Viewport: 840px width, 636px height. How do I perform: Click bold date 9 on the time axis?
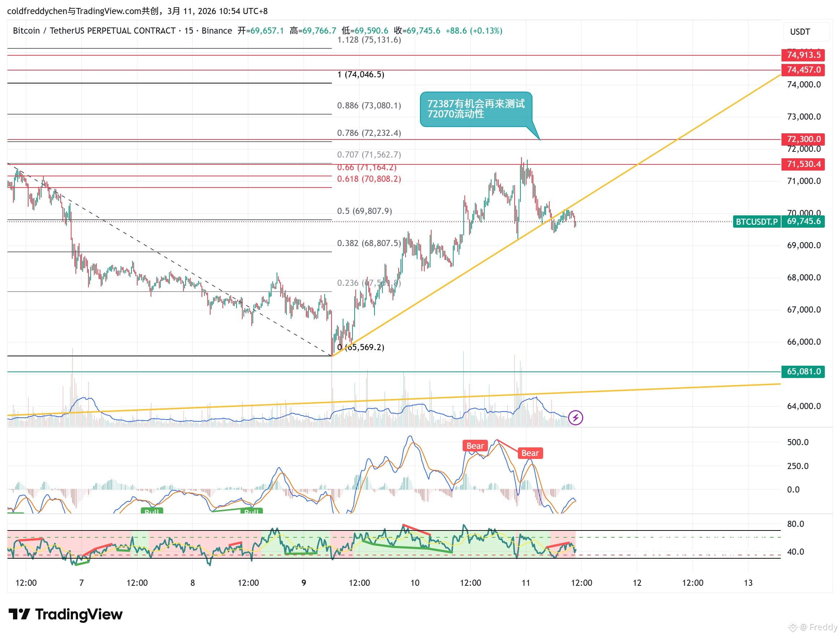(x=304, y=583)
